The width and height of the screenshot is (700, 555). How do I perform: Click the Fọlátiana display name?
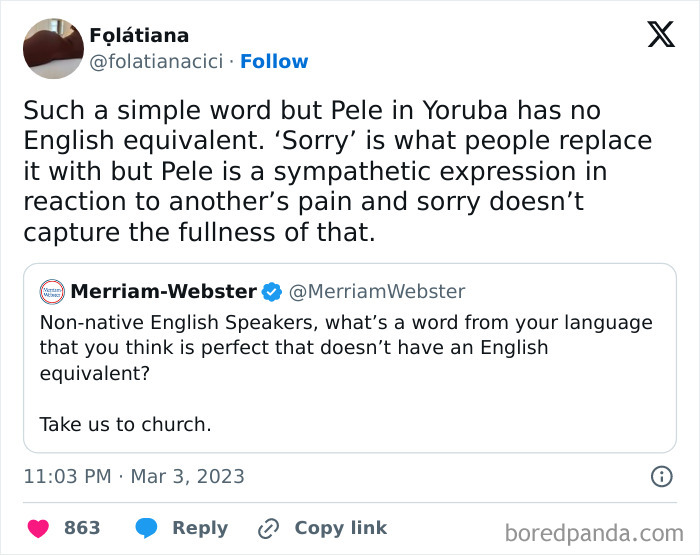click(x=139, y=36)
